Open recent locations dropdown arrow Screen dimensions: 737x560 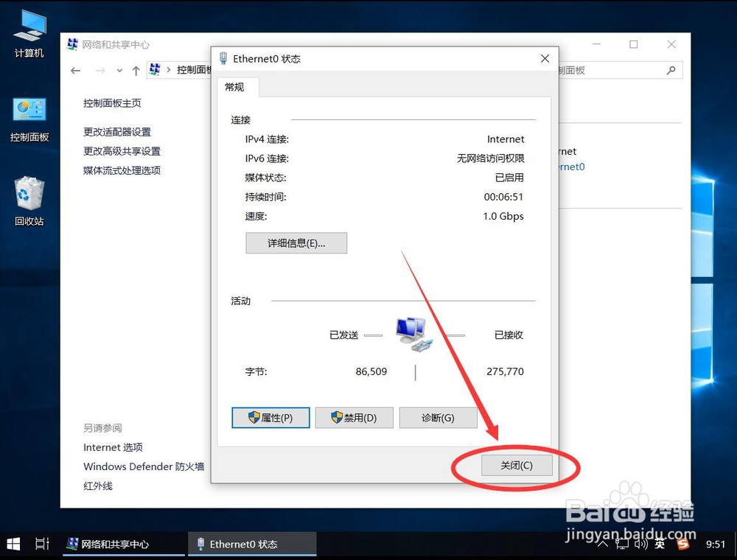(119, 71)
